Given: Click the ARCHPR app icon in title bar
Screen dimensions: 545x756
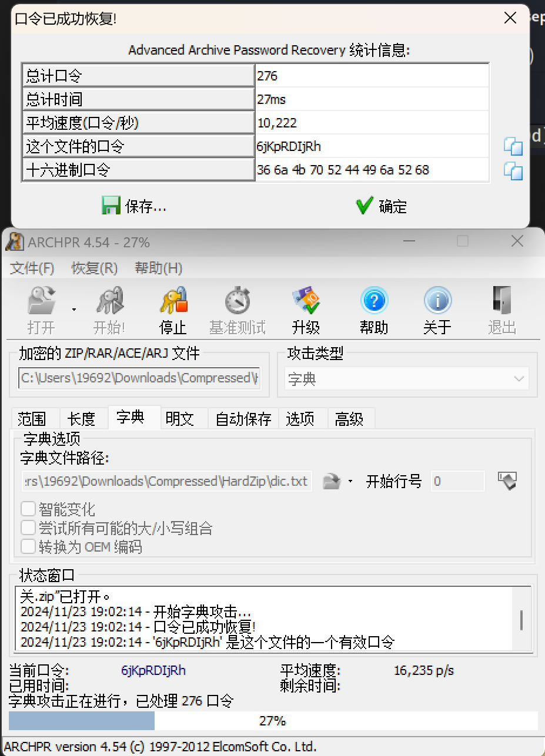Looking at the screenshot, I should point(15,241).
